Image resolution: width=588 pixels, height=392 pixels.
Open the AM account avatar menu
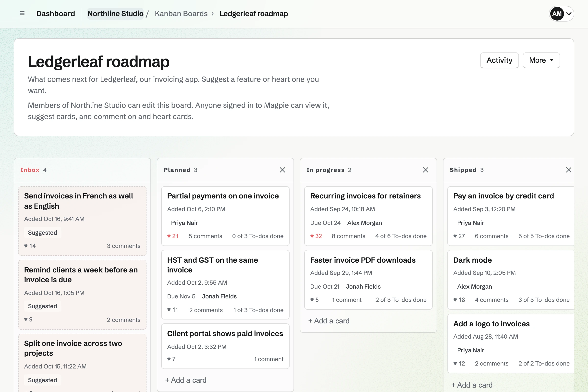[x=561, y=13]
